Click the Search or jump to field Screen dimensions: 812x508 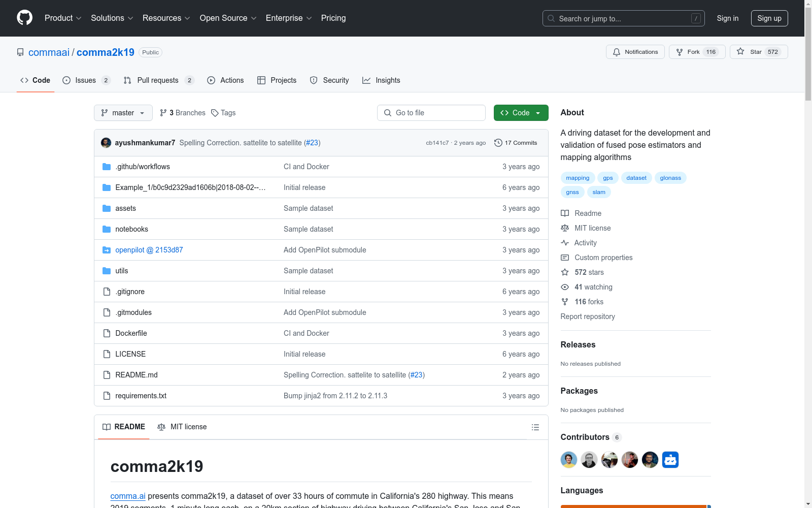pyautogui.click(x=624, y=18)
